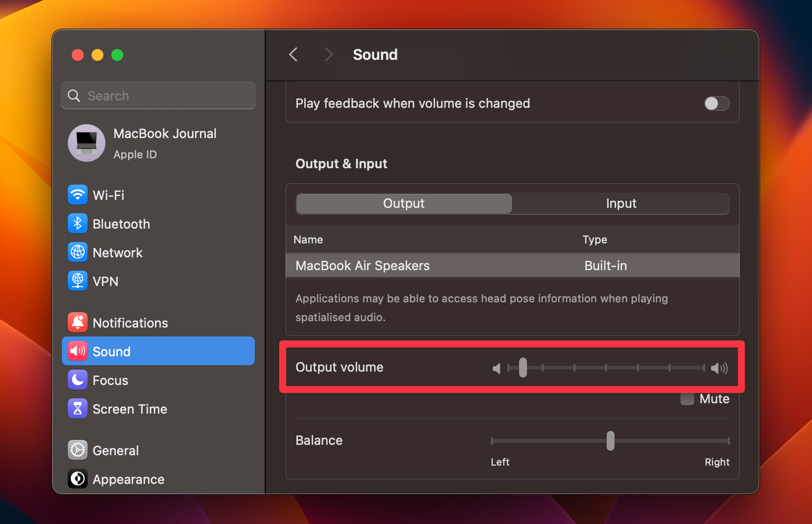
Task: Enable play feedback when volume changes
Action: (x=716, y=103)
